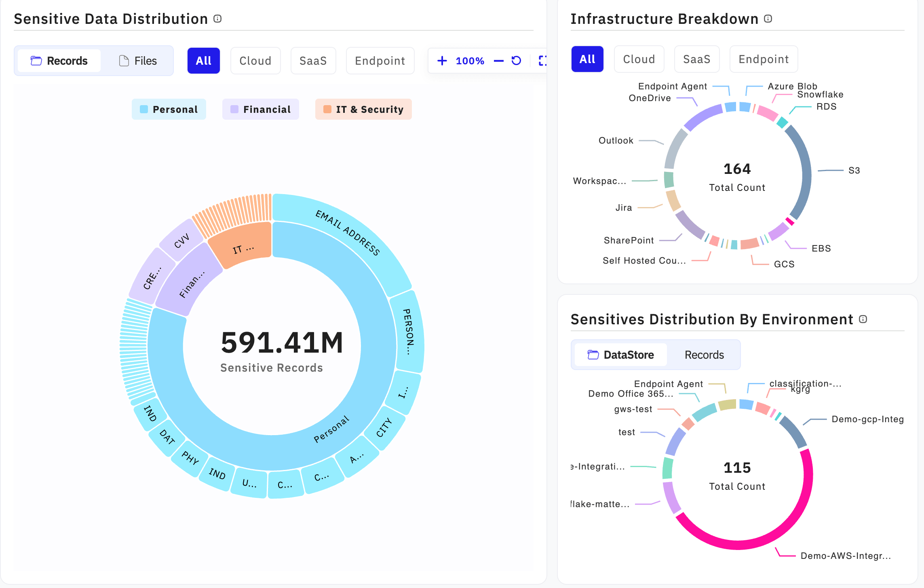Select the Records tab in Environment panel
This screenshot has width=924, height=588.
click(704, 355)
